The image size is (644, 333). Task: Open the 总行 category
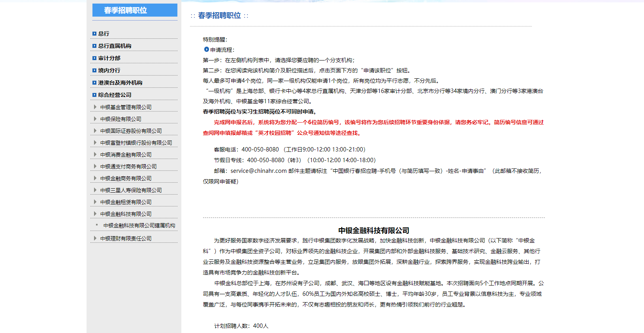coord(104,34)
